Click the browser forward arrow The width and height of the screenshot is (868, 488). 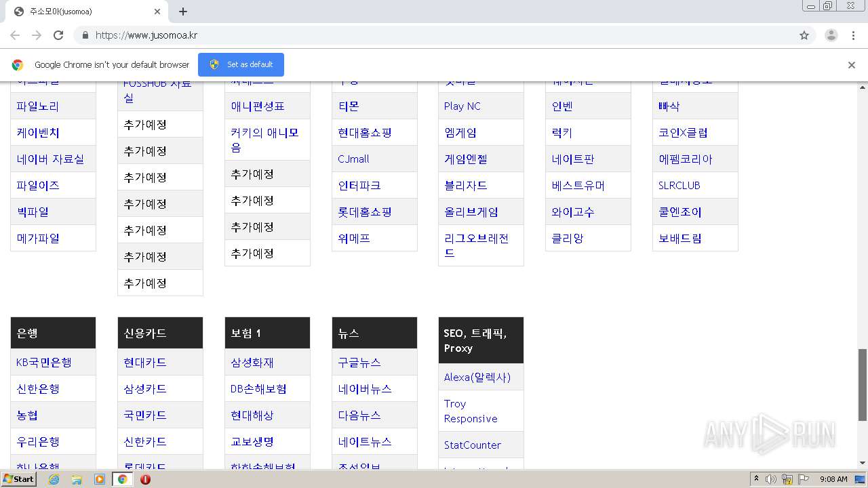pos(37,35)
